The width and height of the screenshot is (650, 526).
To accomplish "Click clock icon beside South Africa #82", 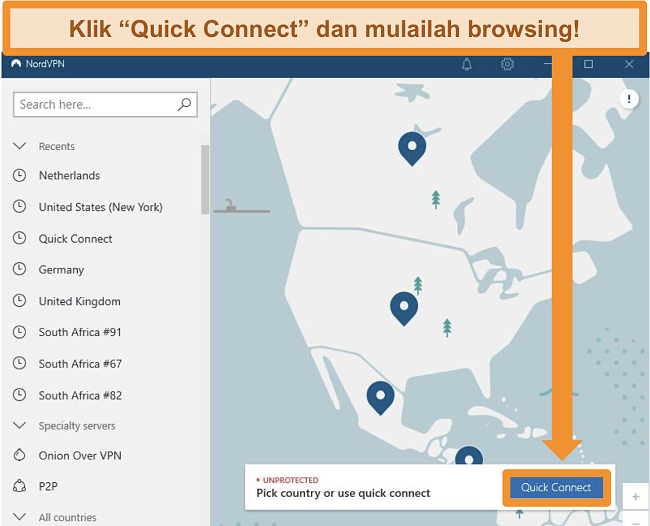I will pyautogui.click(x=19, y=395).
